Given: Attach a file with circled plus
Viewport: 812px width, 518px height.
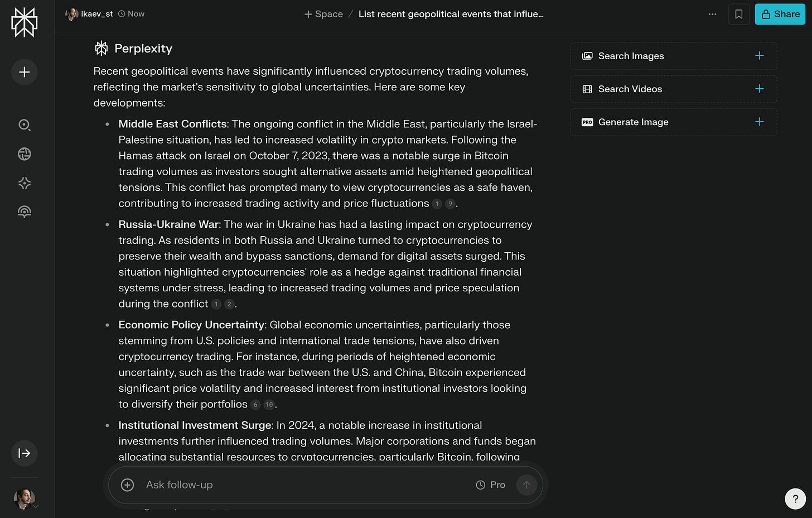Looking at the screenshot, I should [x=128, y=485].
